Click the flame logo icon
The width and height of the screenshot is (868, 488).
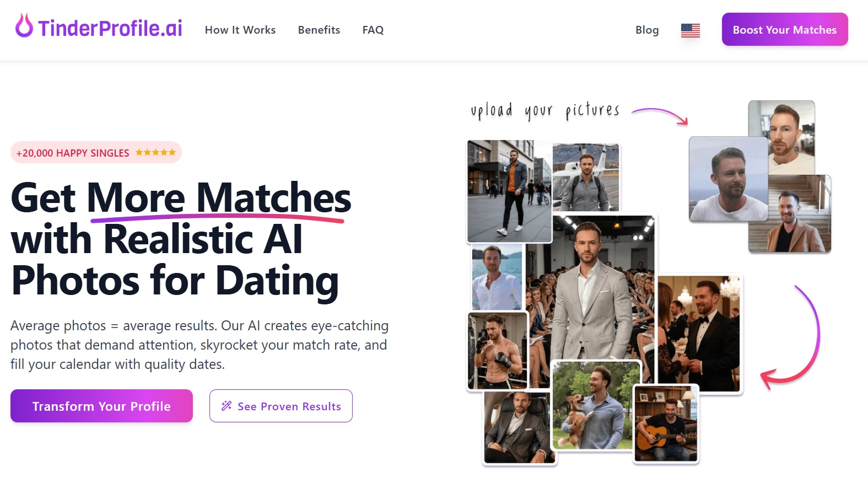[x=24, y=25]
